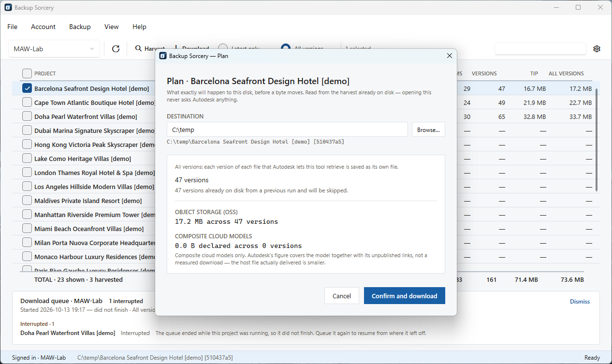
Task: Click the PROJECT column header
Action: [45, 73]
